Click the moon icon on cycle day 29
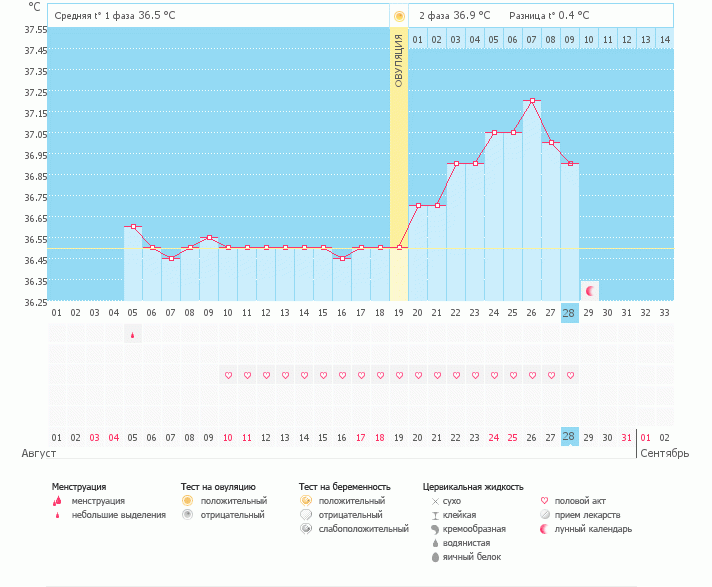 pos(590,290)
